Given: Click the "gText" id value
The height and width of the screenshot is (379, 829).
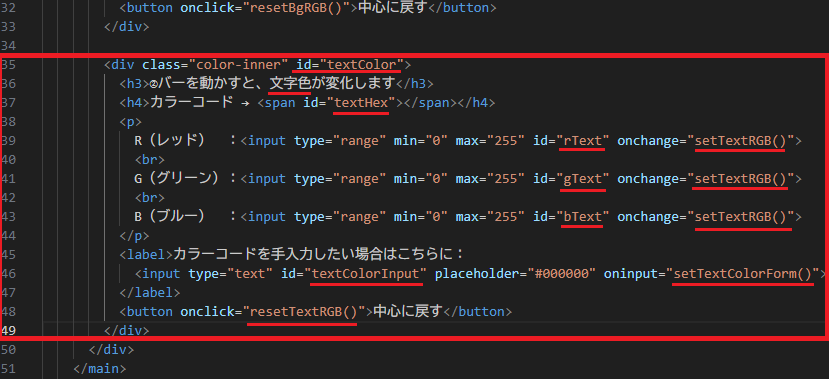Looking at the screenshot, I should [x=583, y=179].
